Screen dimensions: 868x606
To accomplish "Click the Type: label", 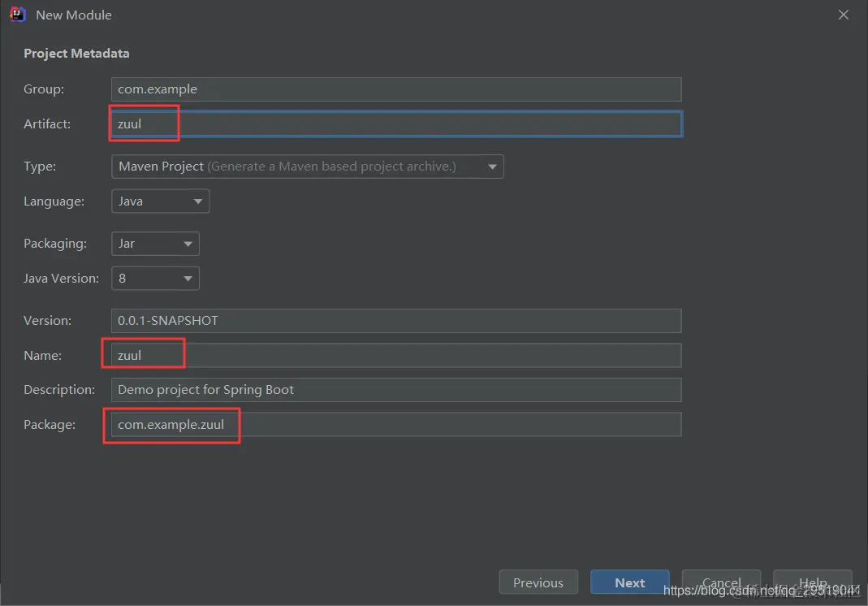I will click(40, 167).
